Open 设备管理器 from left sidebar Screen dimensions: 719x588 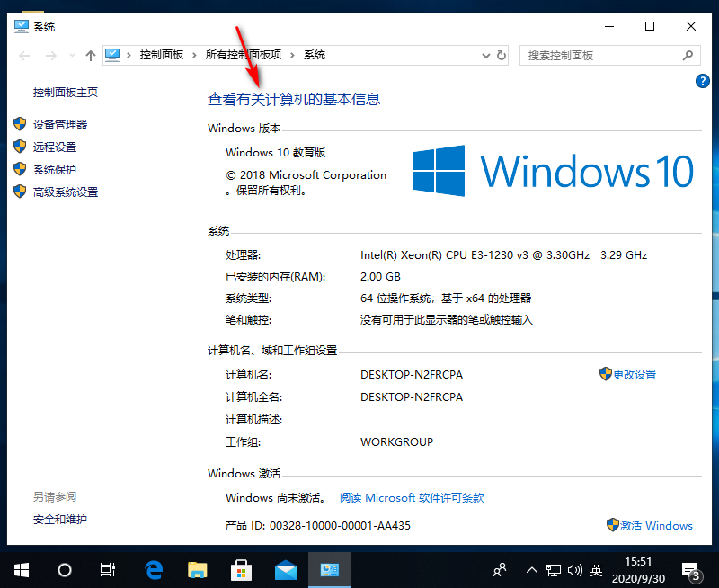60,124
